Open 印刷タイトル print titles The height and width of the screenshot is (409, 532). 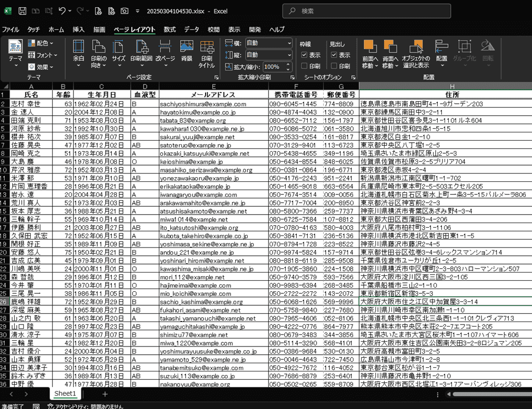pos(207,54)
